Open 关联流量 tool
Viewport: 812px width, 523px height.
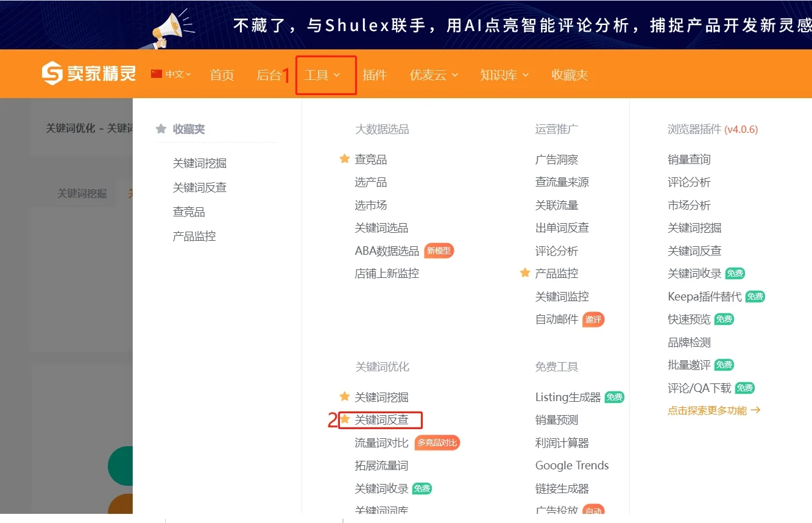coord(557,205)
